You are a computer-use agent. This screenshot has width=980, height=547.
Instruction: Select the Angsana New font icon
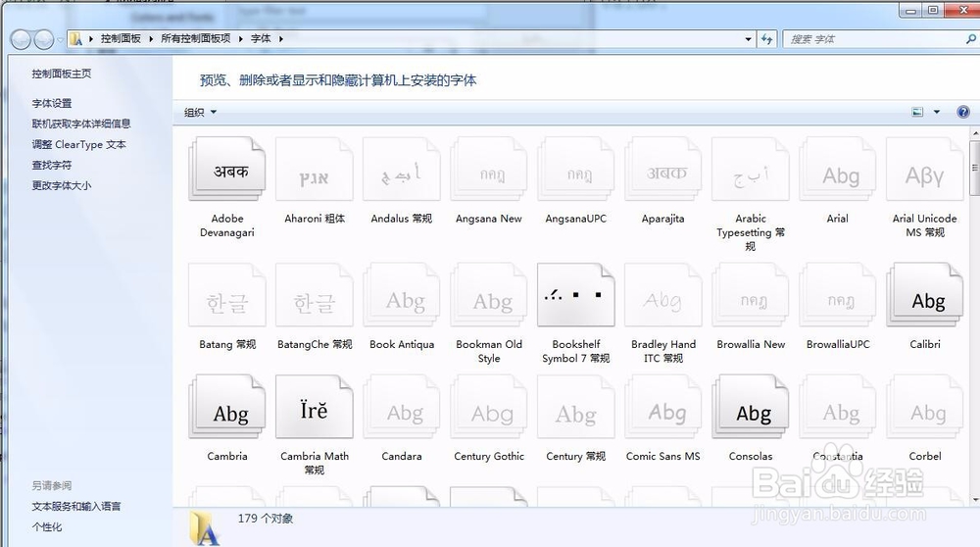(489, 169)
